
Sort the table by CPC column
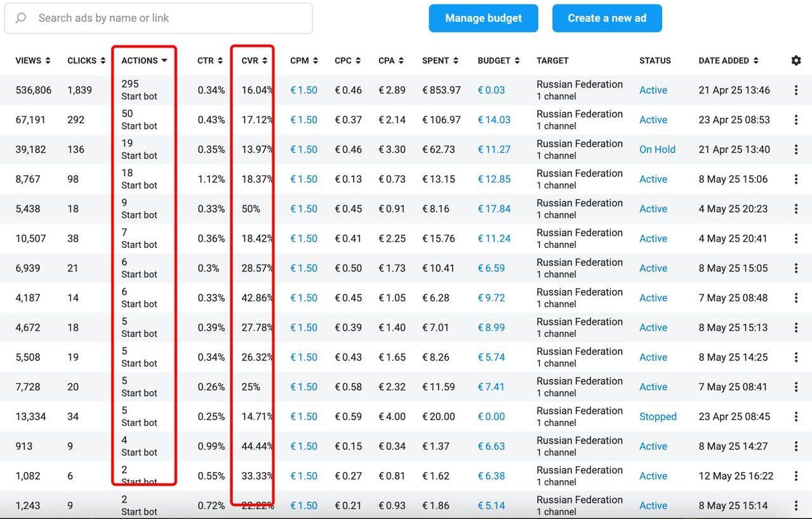click(x=348, y=61)
